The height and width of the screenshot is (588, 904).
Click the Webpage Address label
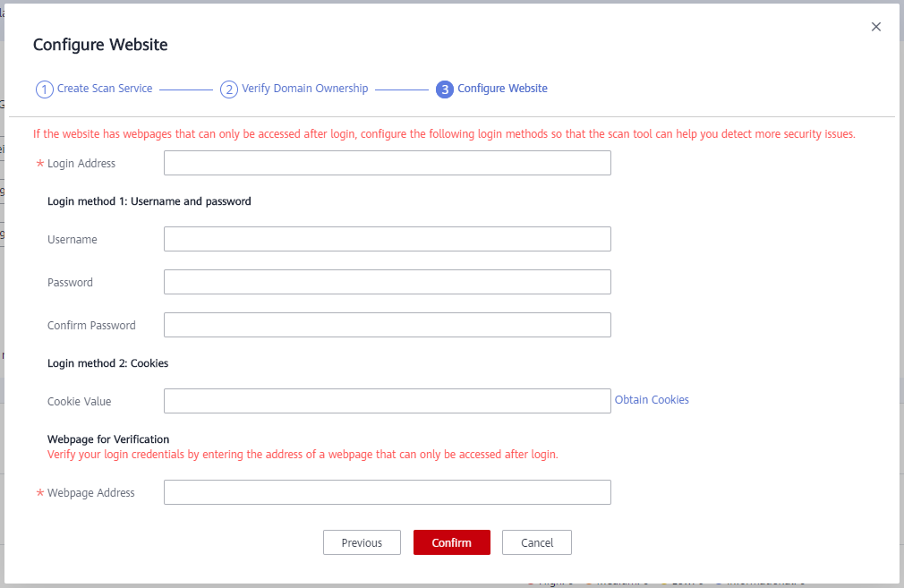point(91,493)
